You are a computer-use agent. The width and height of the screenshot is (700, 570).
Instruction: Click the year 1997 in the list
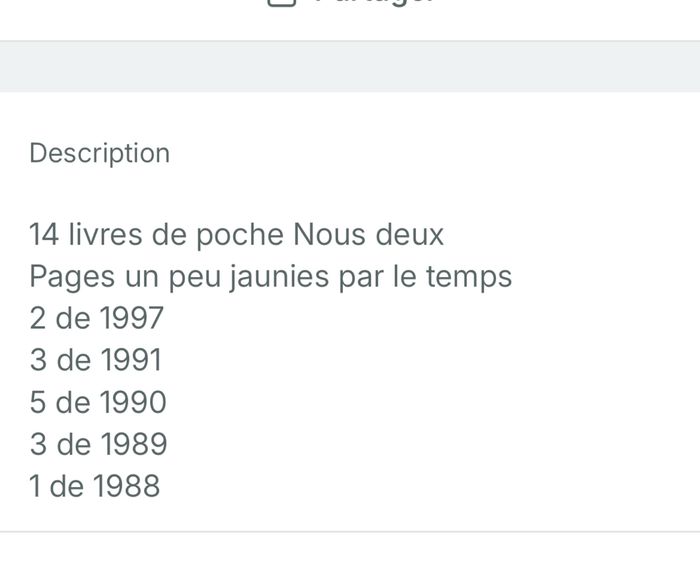point(131,318)
